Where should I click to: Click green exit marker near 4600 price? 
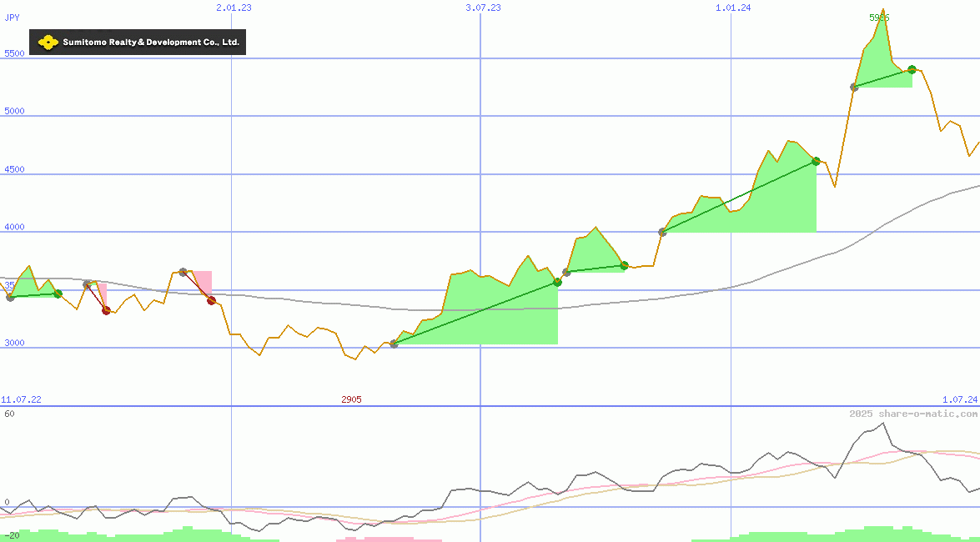pos(816,161)
